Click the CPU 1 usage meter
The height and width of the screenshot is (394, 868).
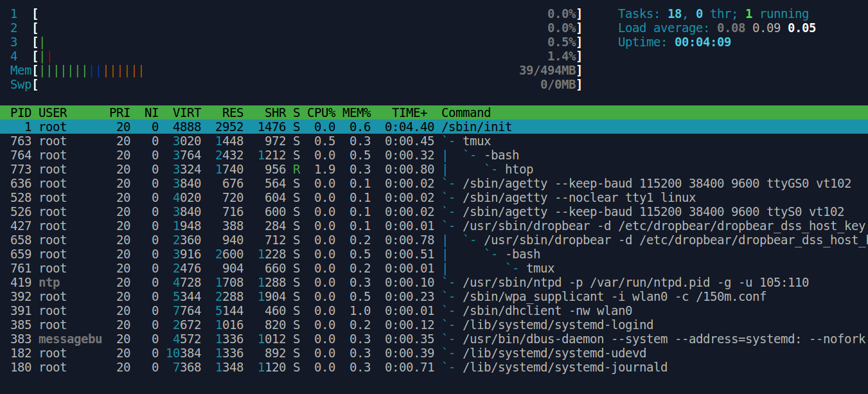pos(296,13)
